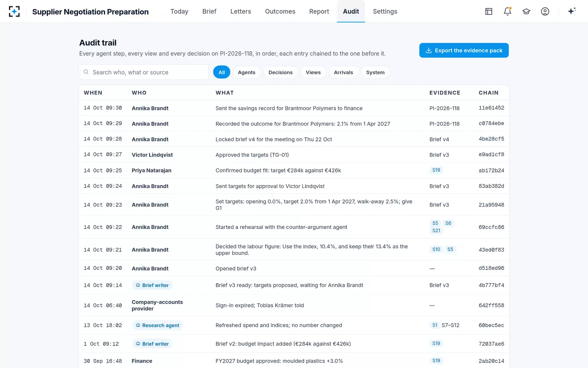The width and height of the screenshot is (588, 368).
Task: Focus the search who, what or source field
Action: click(144, 72)
